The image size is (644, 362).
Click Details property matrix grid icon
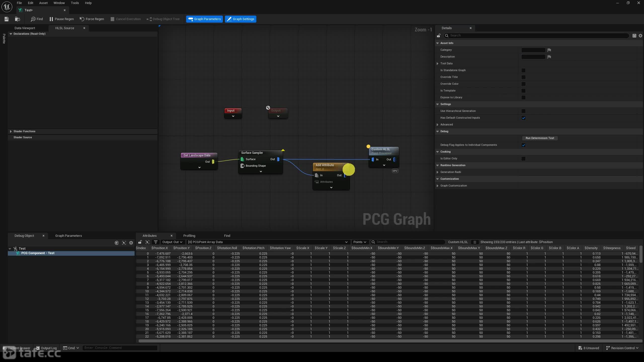[x=634, y=36]
